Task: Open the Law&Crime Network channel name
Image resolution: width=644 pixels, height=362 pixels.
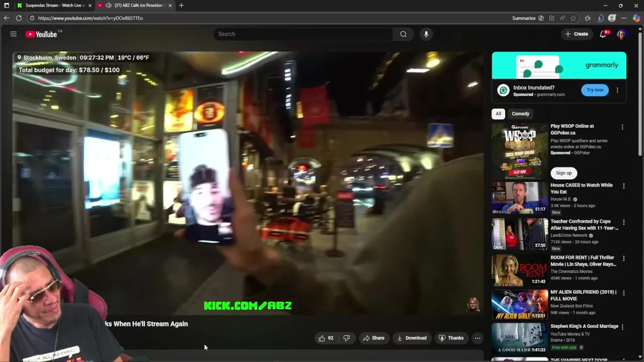Action: [569, 235]
